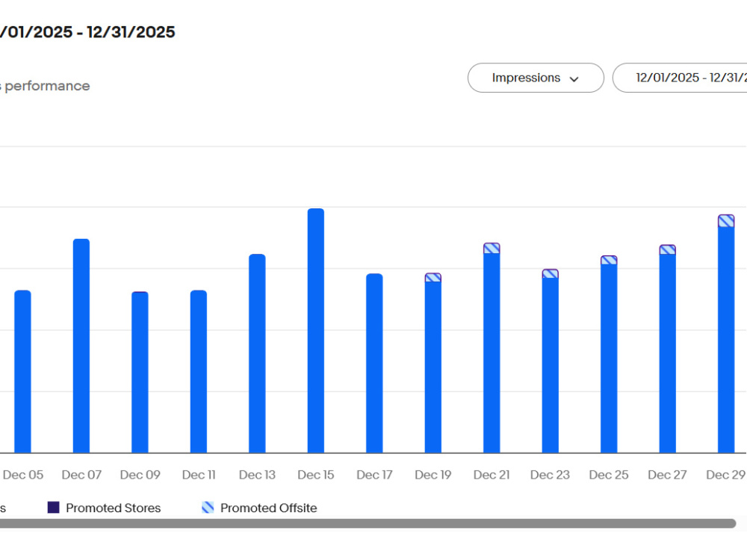Select the Dec 05 bar
This screenshot has height=560, width=747.
point(23,371)
